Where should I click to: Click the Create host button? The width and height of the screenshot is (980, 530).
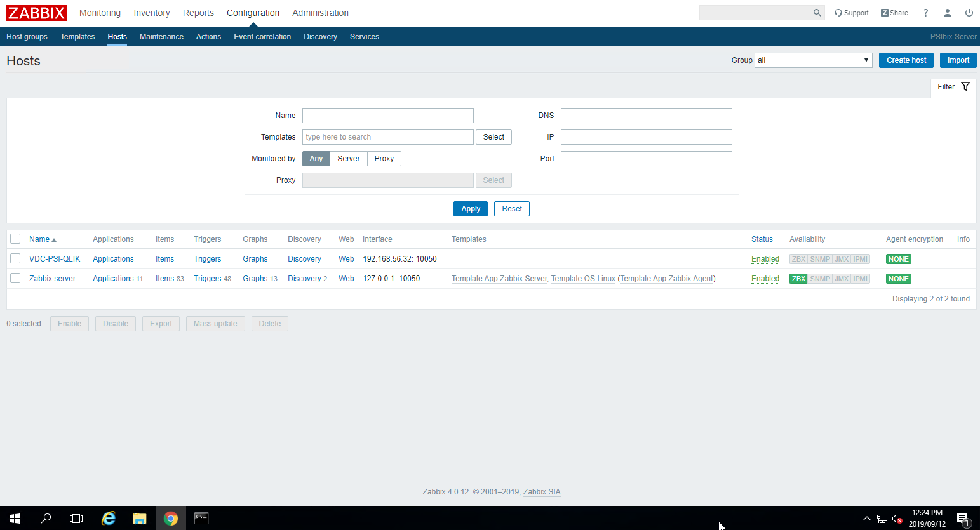click(x=906, y=60)
